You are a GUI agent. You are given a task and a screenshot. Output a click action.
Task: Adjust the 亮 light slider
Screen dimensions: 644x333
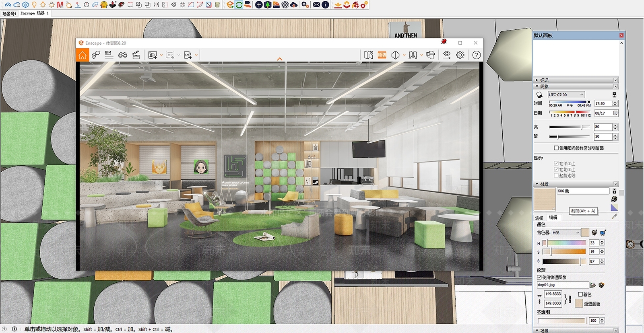(x=569, y=127)
